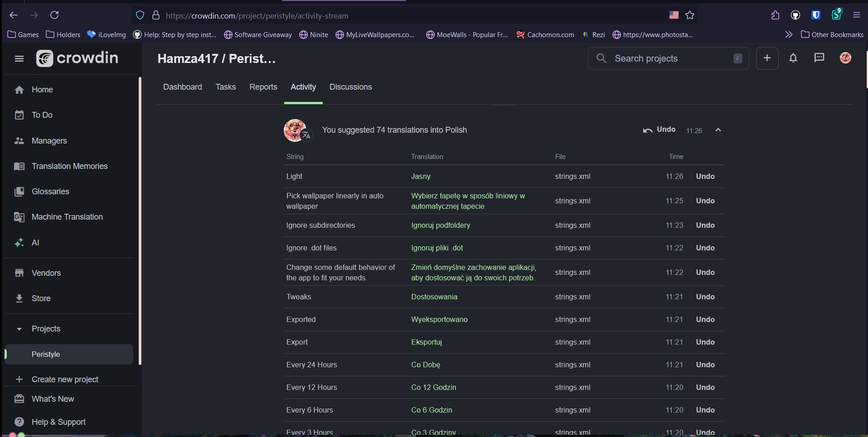Click the plus icon to create new project

click(x=767, y=58)
